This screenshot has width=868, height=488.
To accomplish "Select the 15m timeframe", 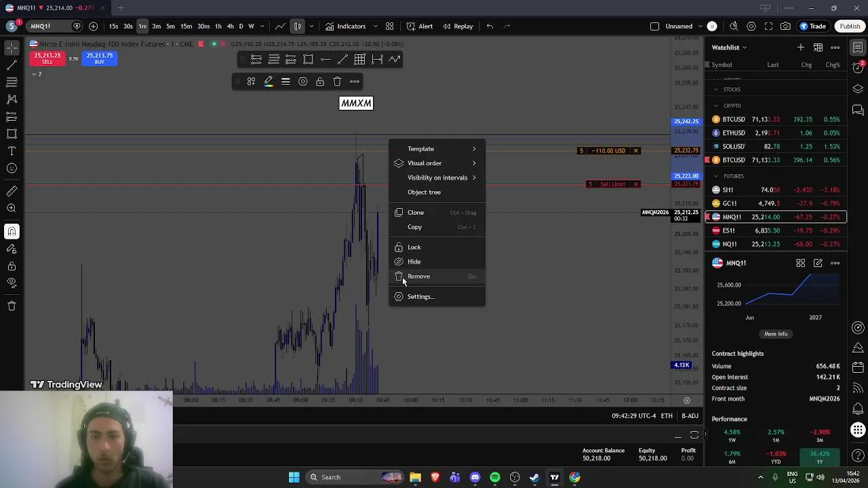I will [186, 26].
